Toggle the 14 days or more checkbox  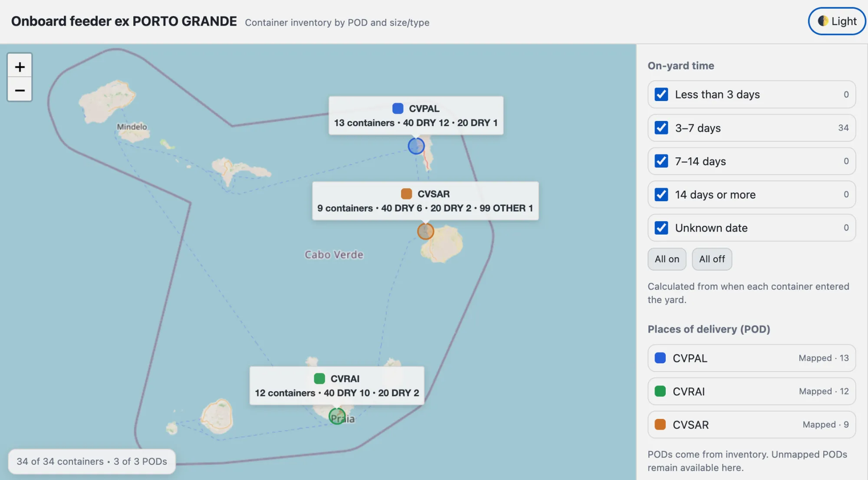(661, 194)
